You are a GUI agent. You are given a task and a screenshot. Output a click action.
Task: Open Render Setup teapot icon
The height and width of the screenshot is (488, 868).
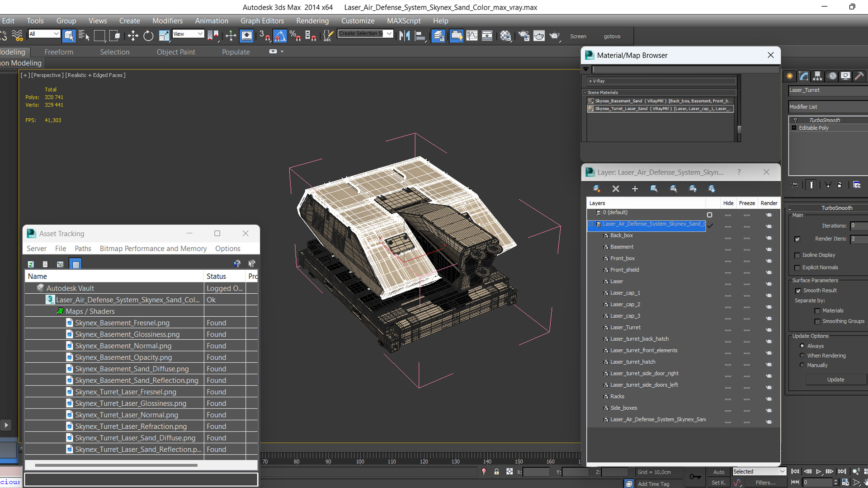tap(524, 36)
